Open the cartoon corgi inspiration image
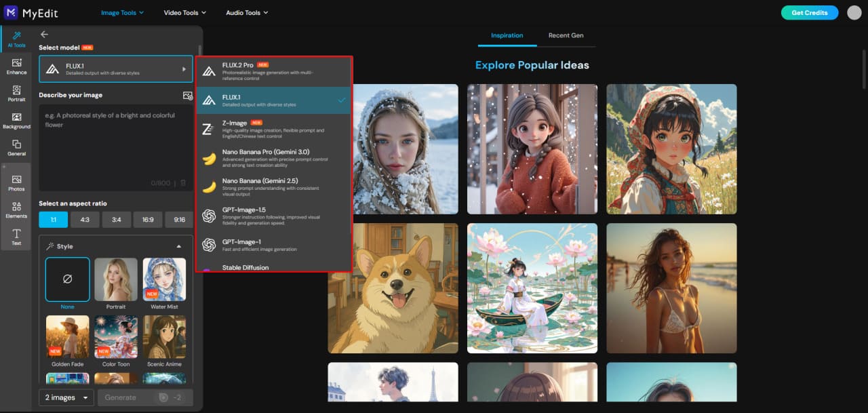The height and width of the screenshot is (413, 868). point(393,288)
